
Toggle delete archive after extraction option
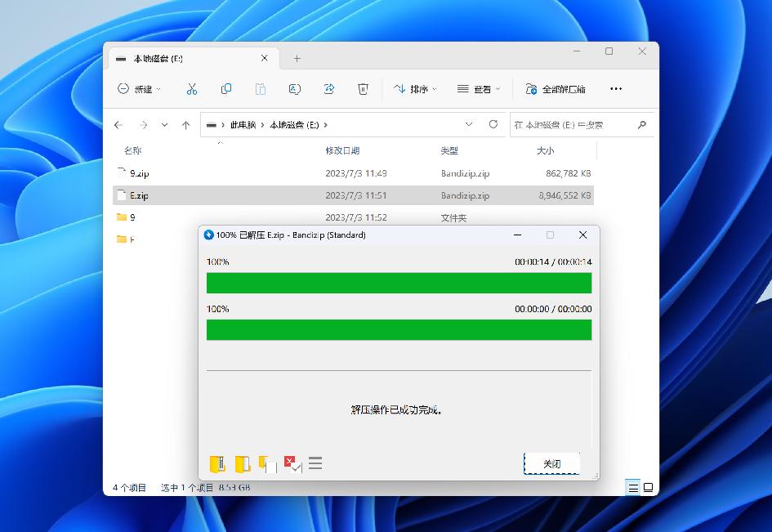292,463
